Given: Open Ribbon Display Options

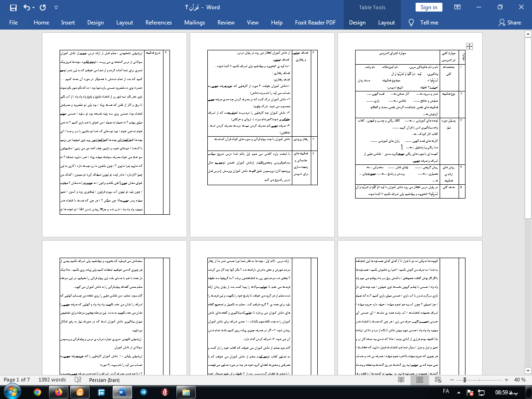Looking at the screenshot, I should point(457,7).
